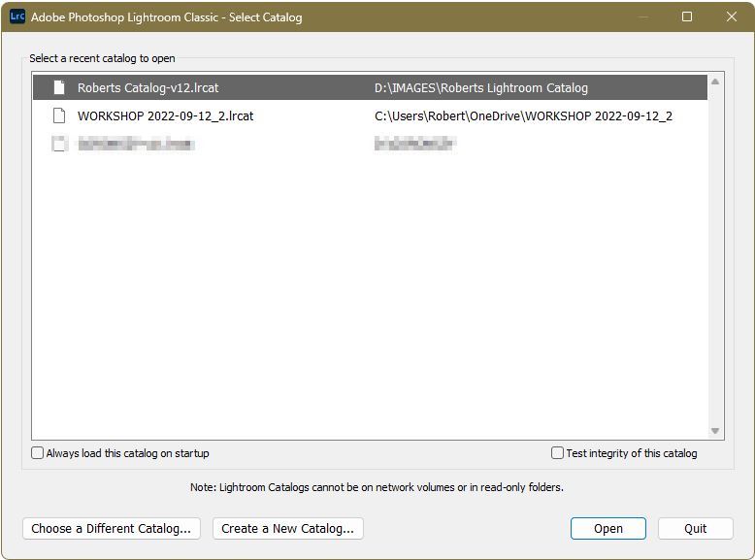Viewport: 755px width, 560px height.
Task: Open the selected catalog
Action: [608, 529]
